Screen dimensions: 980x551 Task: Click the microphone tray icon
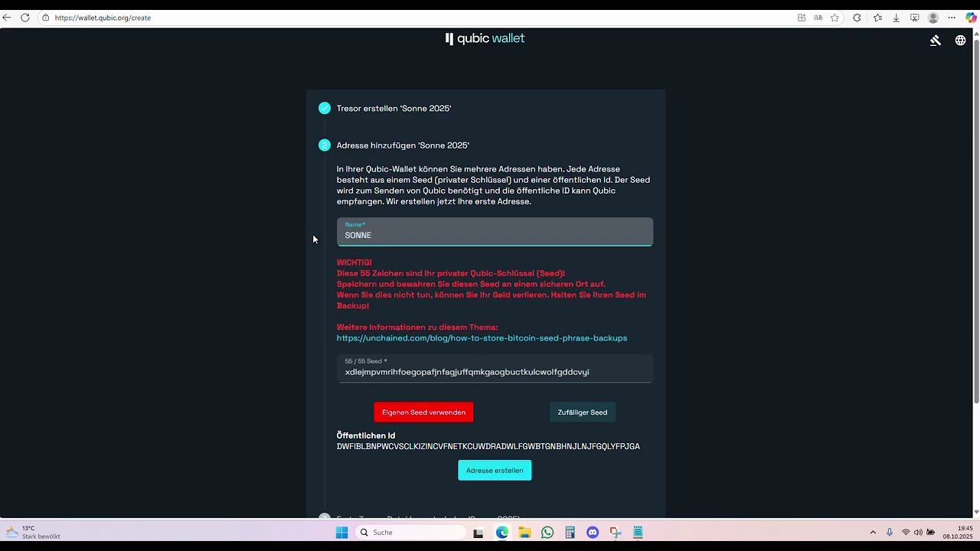(890, 533)
